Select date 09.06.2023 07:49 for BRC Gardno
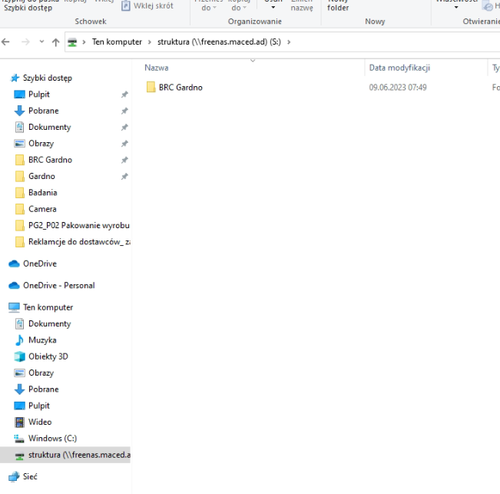The image size is (500, 494). click(x=398, y=87)
